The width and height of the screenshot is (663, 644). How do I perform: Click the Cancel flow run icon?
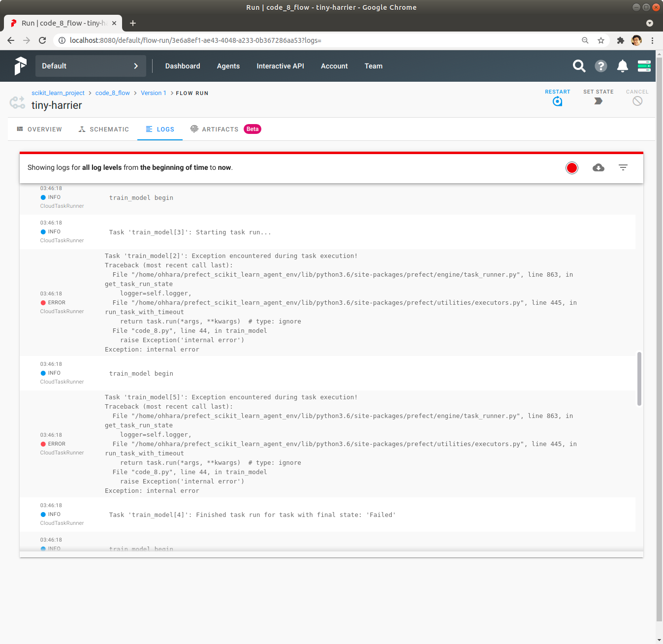click(x=637, y=101)
